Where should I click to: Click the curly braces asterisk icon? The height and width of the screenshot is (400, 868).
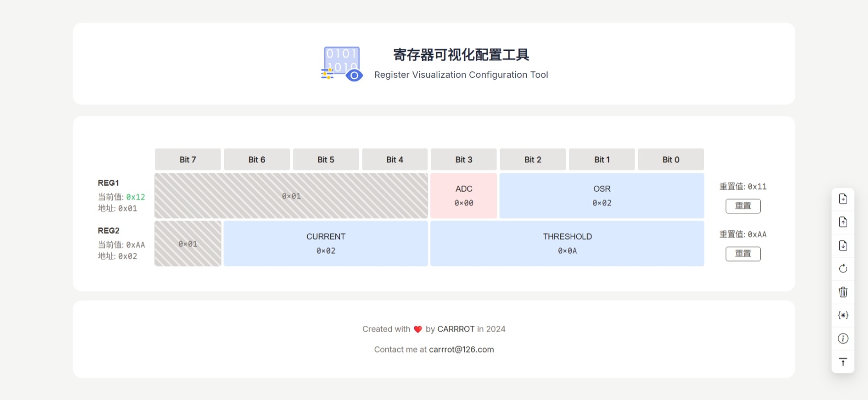pos(843,315)
